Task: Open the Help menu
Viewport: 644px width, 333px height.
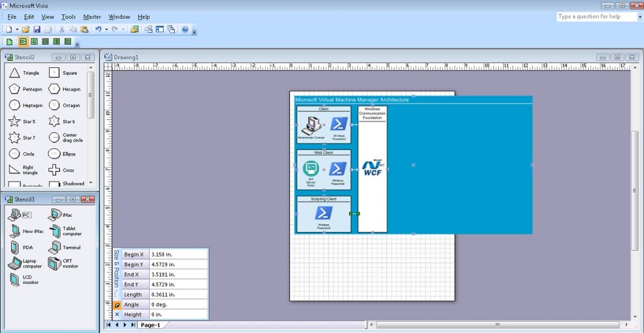Action: (x=144, y=17)
